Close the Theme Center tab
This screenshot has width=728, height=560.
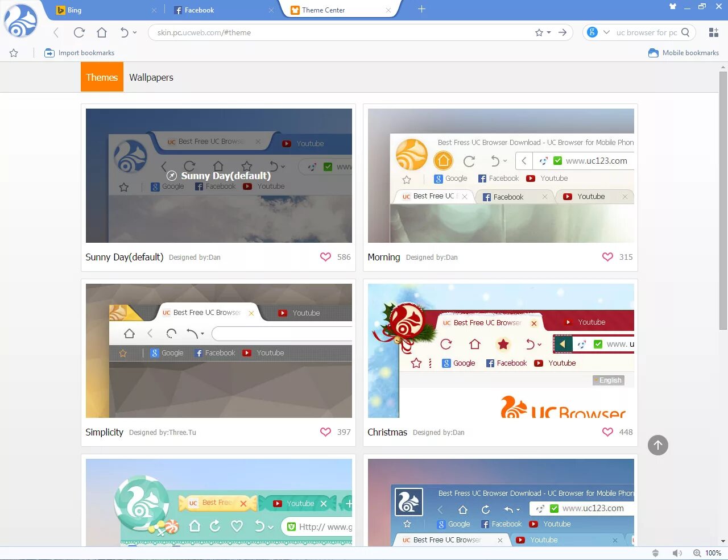388,10
